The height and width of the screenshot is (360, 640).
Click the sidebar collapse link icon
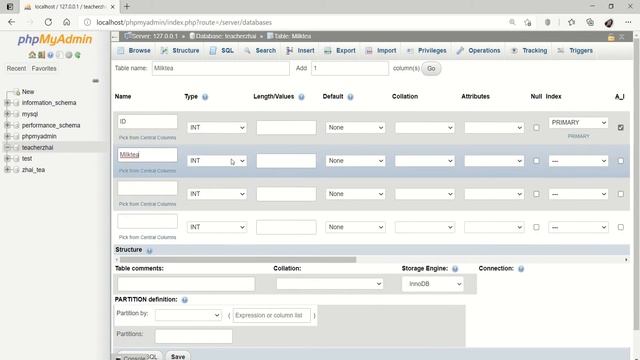click(96, 81)
